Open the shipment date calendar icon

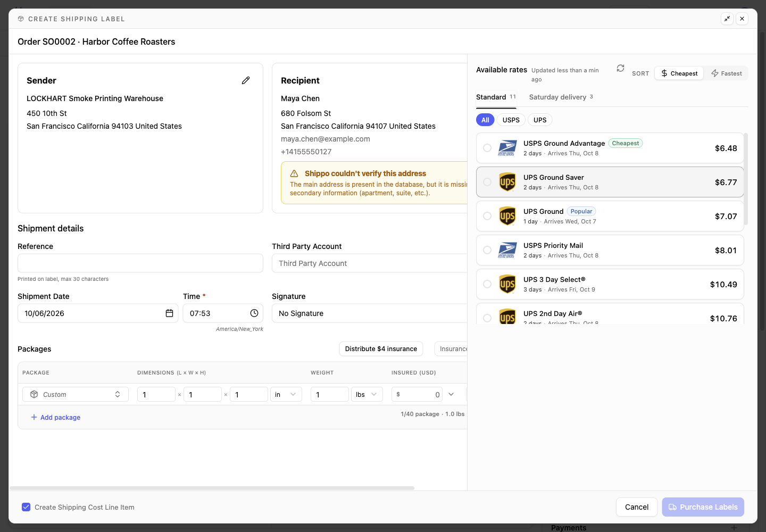[x=169, y=313]
